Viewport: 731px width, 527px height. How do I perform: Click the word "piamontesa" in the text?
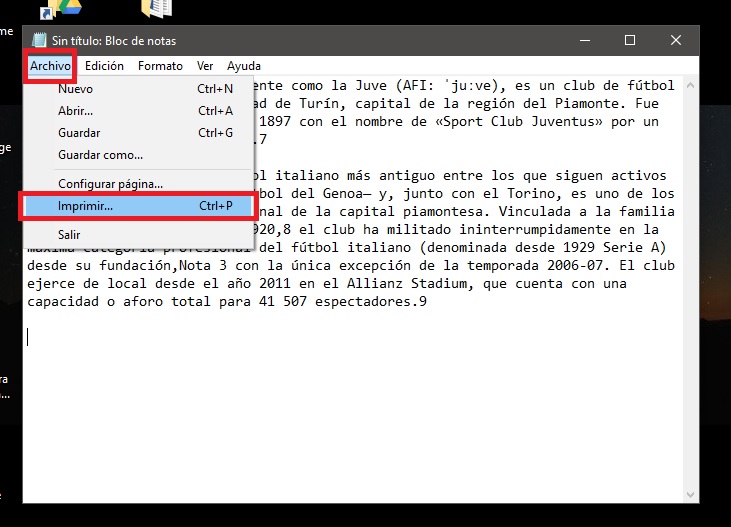pos(442,212)
